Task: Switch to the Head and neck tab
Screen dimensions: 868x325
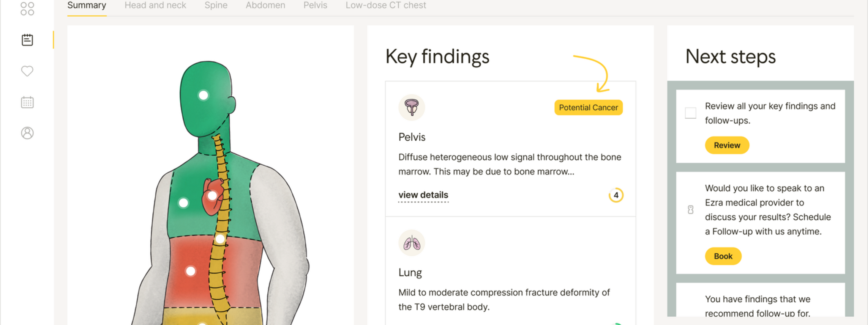Action: coord(155,5)
